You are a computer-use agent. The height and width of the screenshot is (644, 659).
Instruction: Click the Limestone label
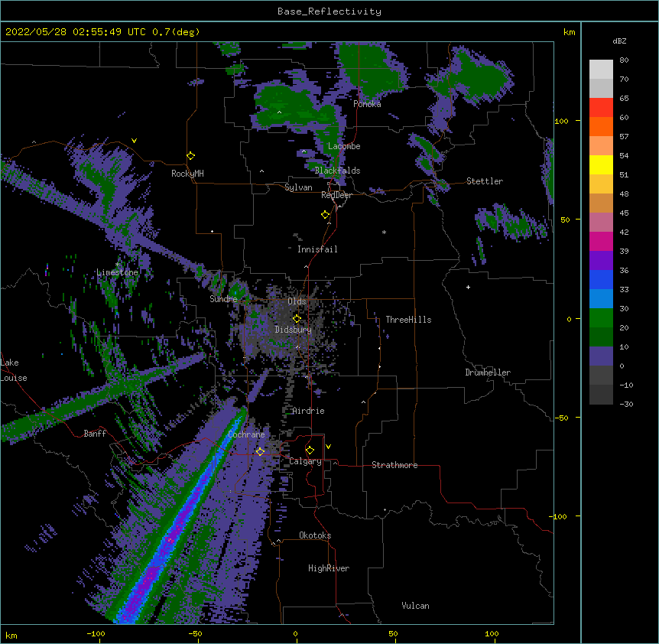point(117,272)
